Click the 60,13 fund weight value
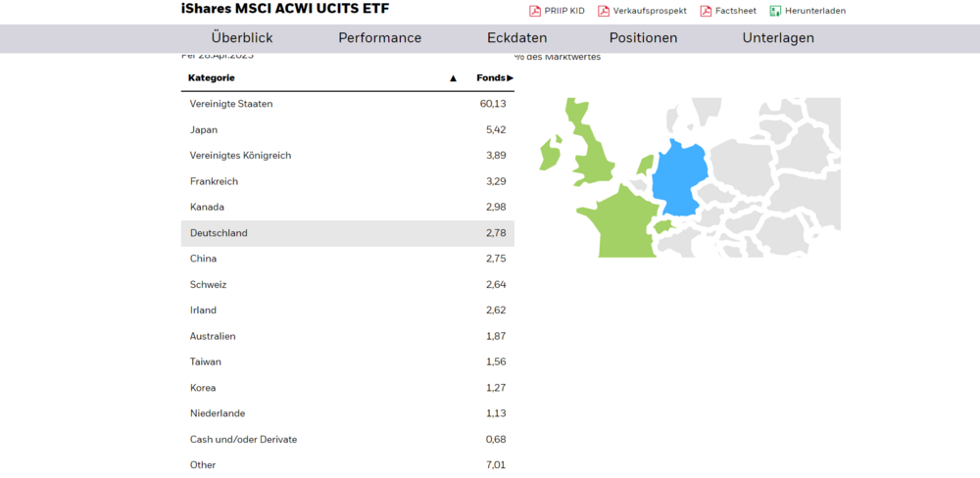Viewport: 980px width, 478px height. pos(493,104)
